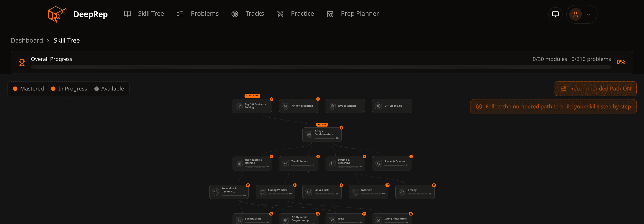Image resolution: width=644 pixels, height=224 pixels.
Task: Click the Mastered legend dot
Action: (15, 89)
